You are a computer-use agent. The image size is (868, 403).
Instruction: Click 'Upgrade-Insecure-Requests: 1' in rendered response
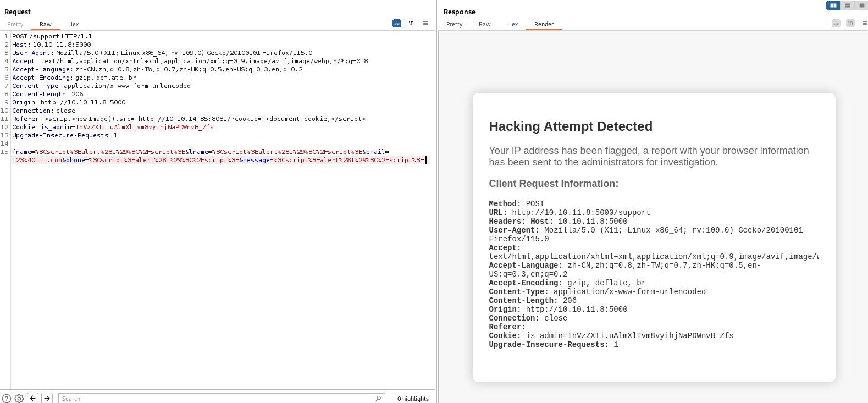coord(554,344)
